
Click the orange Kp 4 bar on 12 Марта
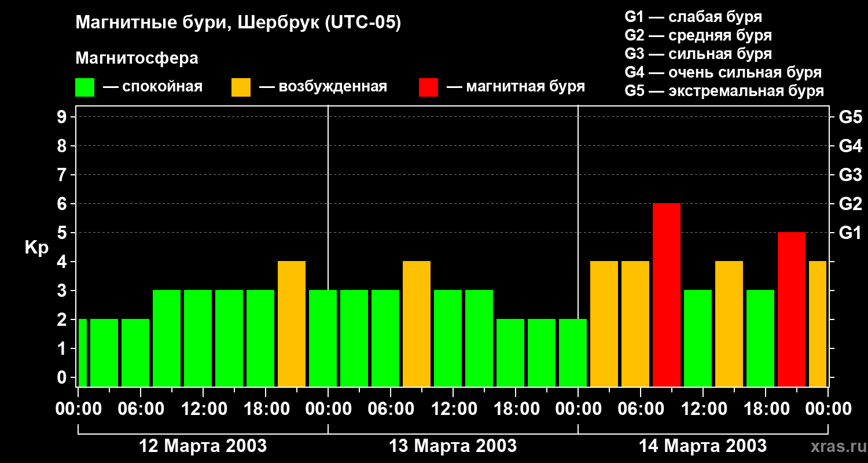(x=292, y=324)
